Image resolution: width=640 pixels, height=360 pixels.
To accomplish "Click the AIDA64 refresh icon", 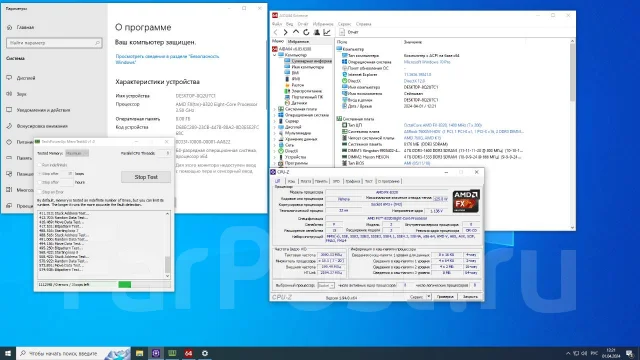I will pyautogui.click(x=306, y=32).
